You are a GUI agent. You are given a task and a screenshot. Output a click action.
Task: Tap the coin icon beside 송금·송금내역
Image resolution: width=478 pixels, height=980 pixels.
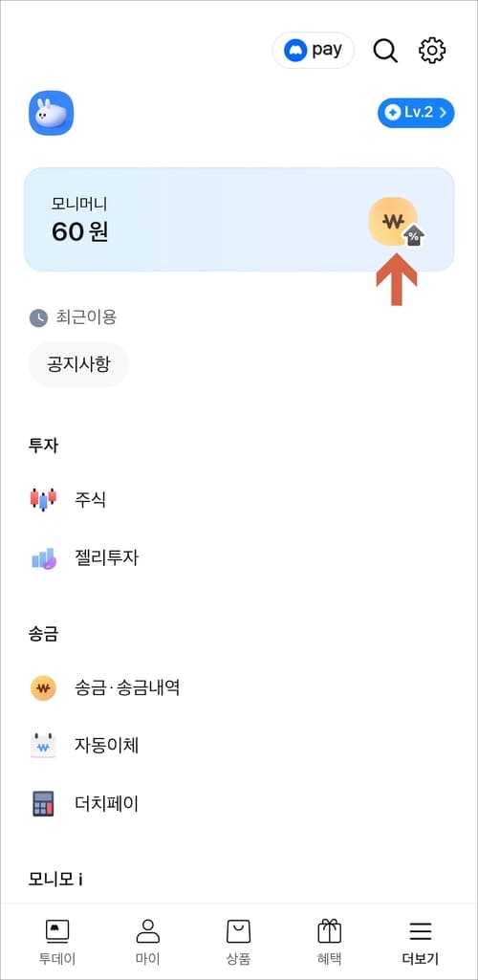coord(43,688)
